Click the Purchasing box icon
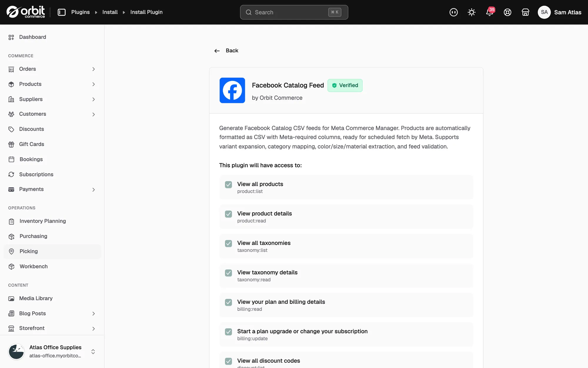 tap(11, 236)
